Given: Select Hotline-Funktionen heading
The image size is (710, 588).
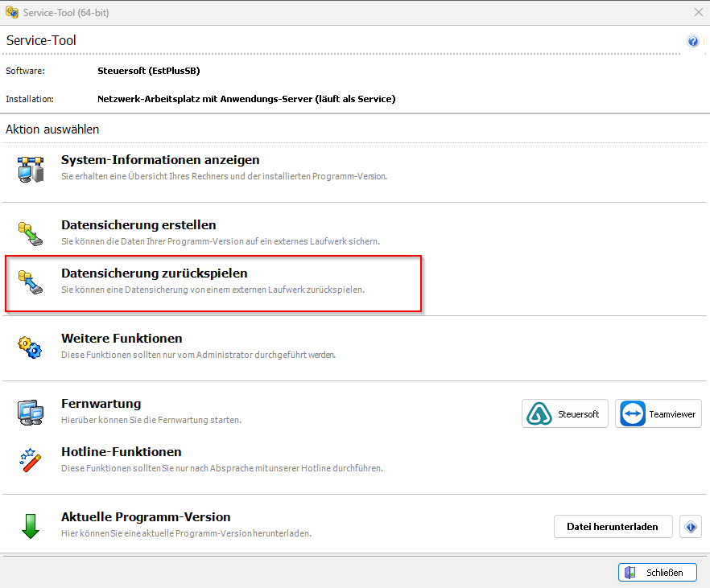Looking at the screenshot, I should tap(121, 452).
